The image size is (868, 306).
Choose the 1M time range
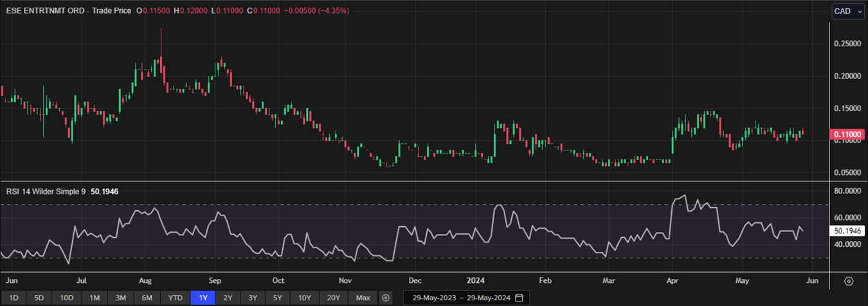(95, 298)
